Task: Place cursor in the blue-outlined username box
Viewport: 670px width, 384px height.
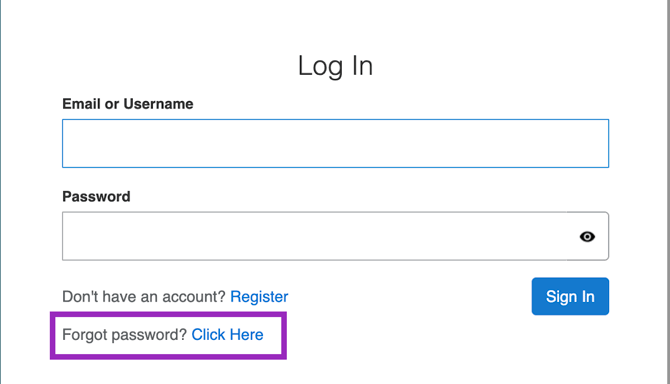Action: pyautogui.click(x=335, y=143)
